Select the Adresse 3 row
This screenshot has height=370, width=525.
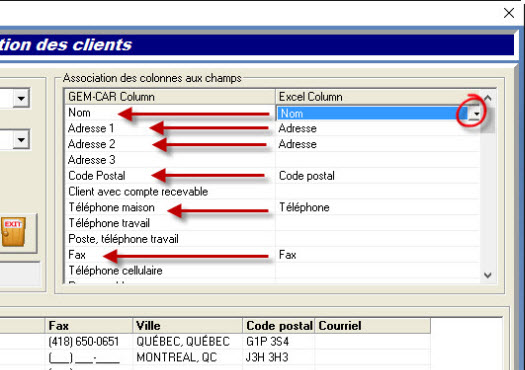[170, 160]
